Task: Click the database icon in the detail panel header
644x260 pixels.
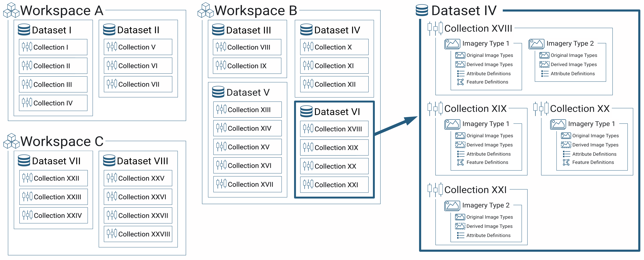Action: point(422,10)
